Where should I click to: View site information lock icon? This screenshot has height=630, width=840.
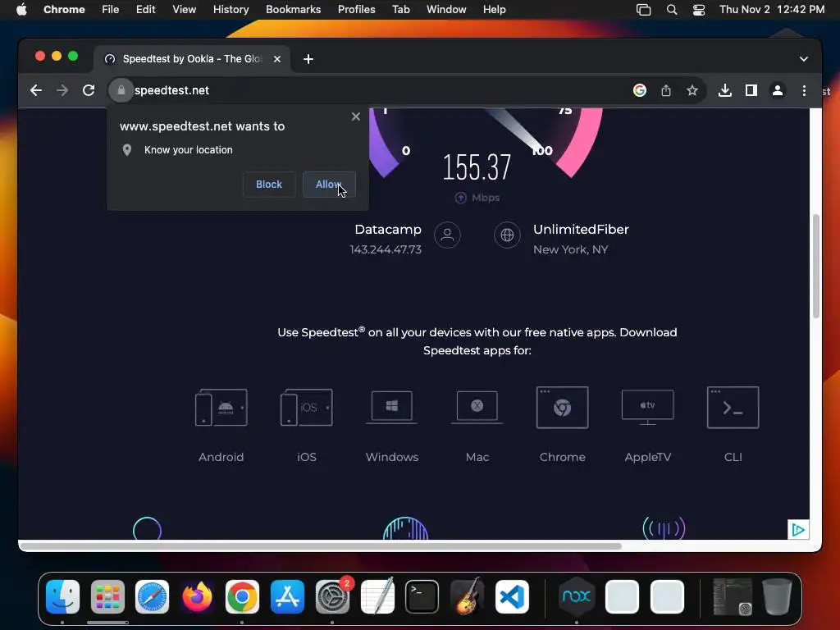pyautogui.click(x=121, y=90)
